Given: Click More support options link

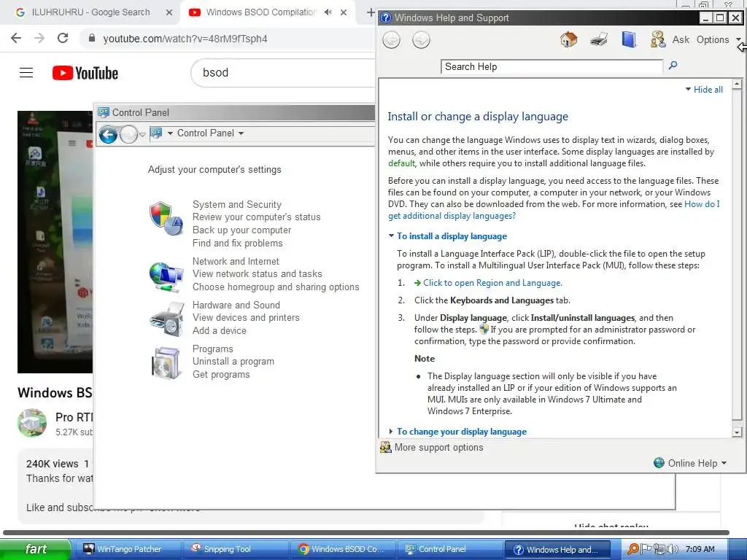Looking at the screenshot, I should pos(438,447).
